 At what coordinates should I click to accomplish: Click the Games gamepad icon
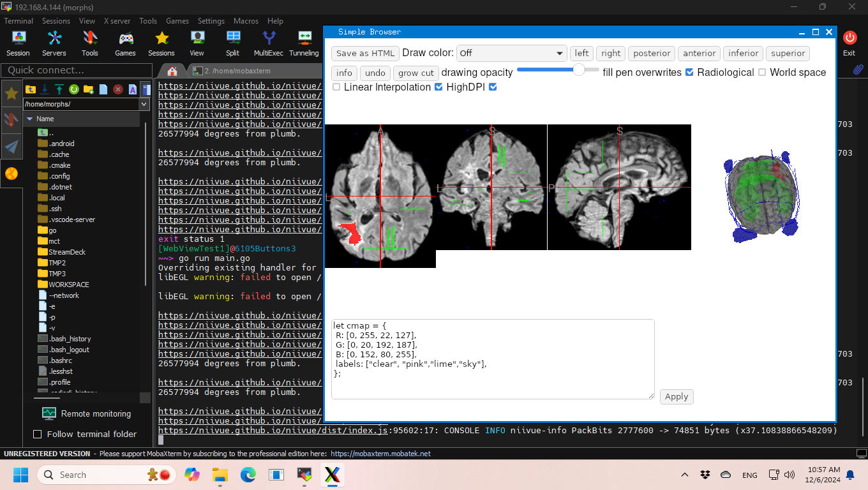pos(126,43)
